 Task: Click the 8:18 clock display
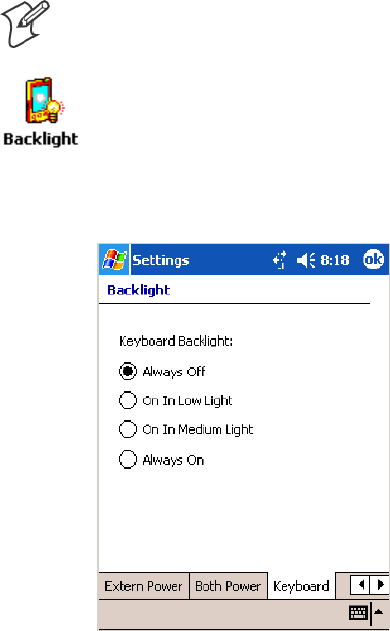point(335,260)
